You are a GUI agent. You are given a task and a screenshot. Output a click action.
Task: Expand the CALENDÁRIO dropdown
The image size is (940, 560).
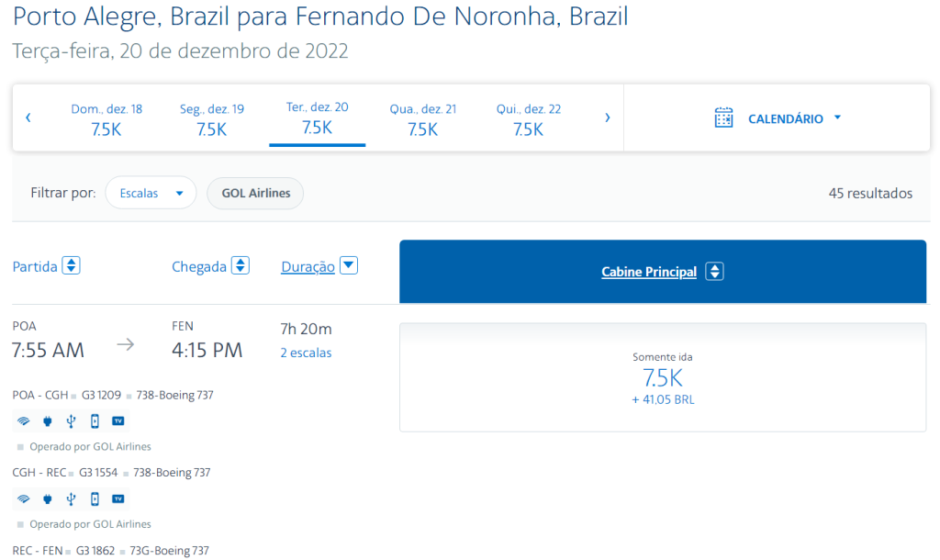(837, 118)
